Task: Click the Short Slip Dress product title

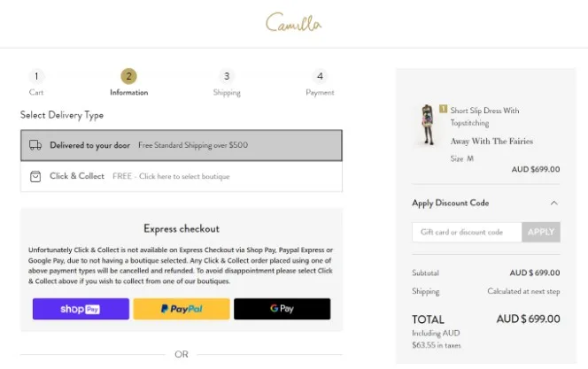Action: click(484, 117)
